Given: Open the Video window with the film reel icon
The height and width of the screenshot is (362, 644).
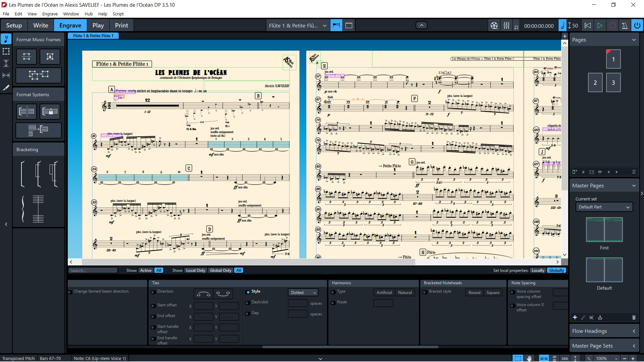Looking at the screenshot, I should (x=494, y=26).
